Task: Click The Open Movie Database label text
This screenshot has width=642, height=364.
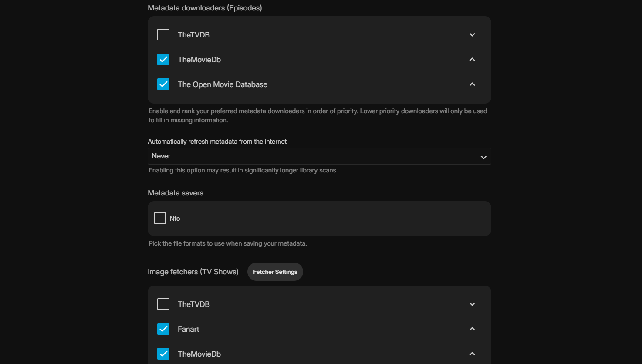Action: tap(222, 84)
